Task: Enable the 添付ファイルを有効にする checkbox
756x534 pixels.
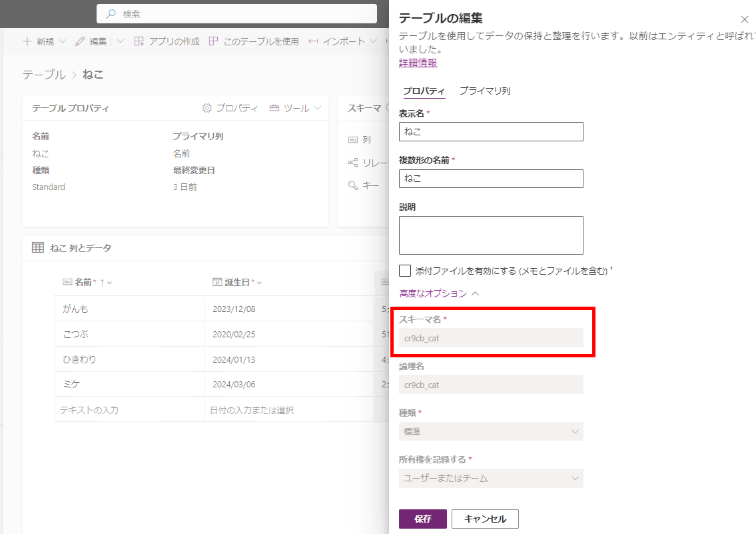Action: point(405,271)
